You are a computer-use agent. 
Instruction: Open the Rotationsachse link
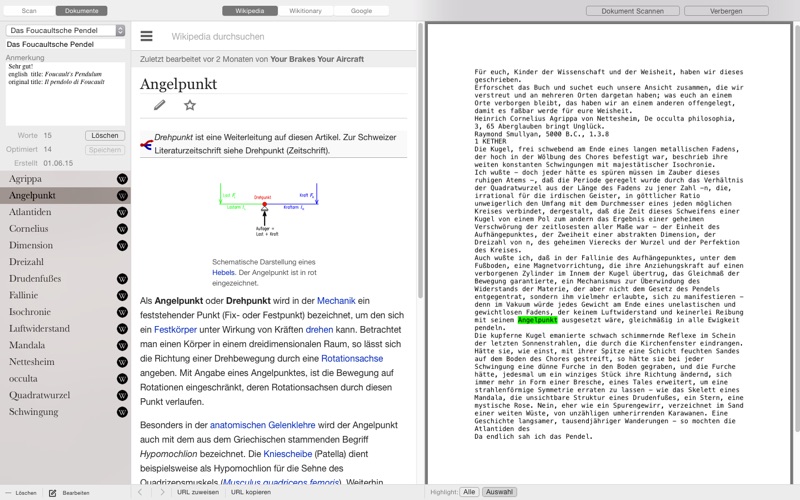pos(352,359)
